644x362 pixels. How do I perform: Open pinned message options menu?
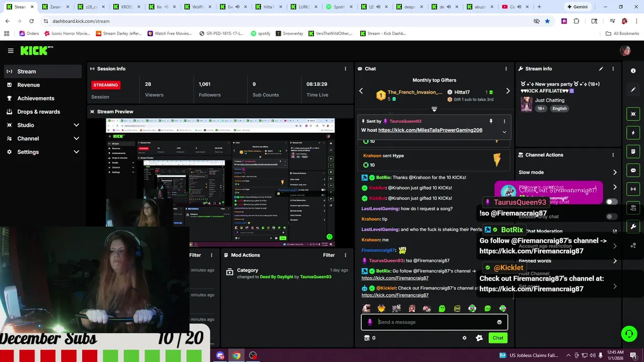(x=504, y=121)
